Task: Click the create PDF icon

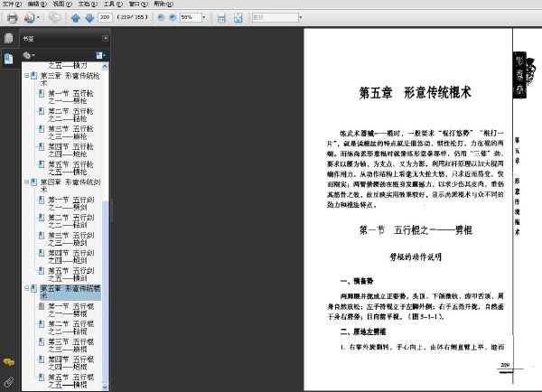Action: point(30,17)
